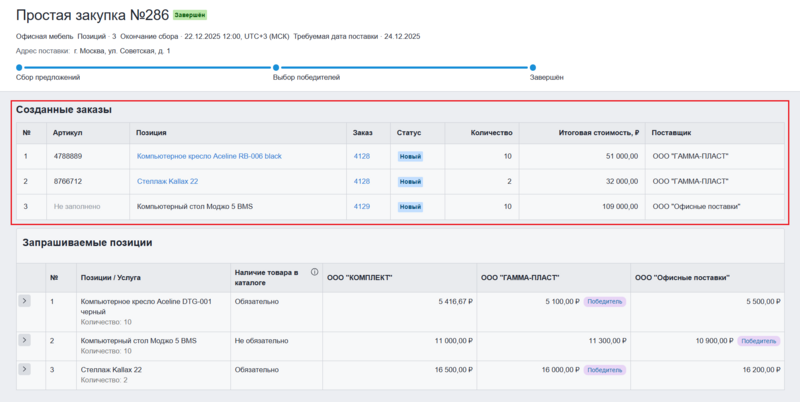Select the 'Сбор предложений' progress step
800x402 pixels.
coord(19,67)
